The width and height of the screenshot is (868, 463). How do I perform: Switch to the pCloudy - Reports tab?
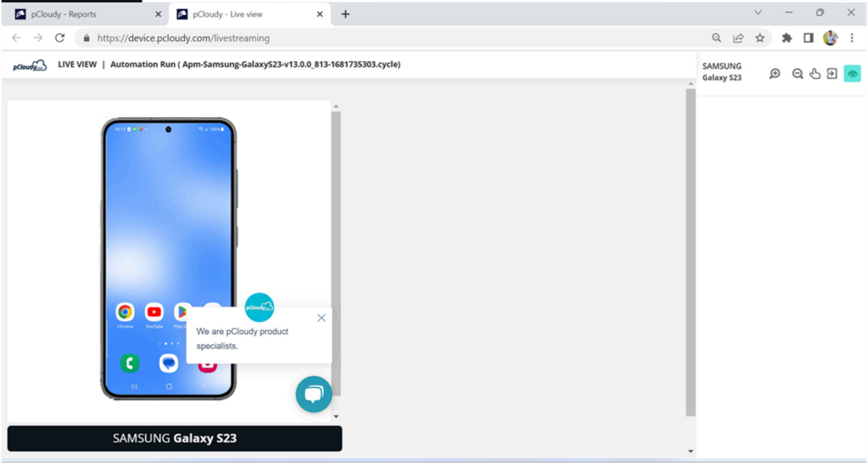[64, 14]
